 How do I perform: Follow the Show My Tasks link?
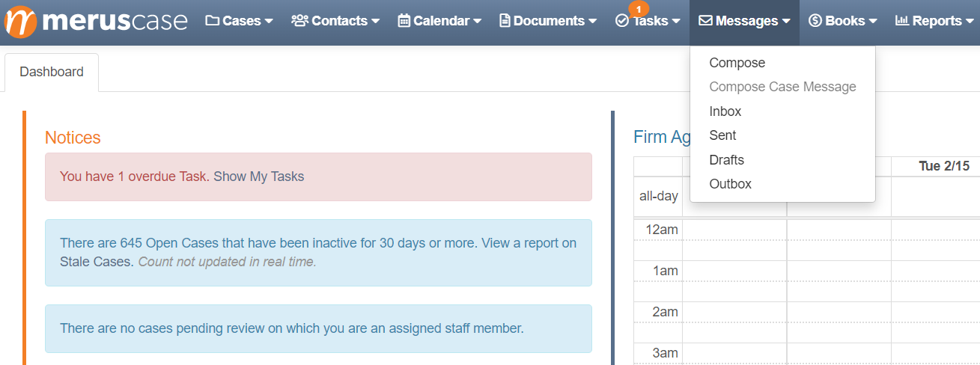[x=259, y=177]
